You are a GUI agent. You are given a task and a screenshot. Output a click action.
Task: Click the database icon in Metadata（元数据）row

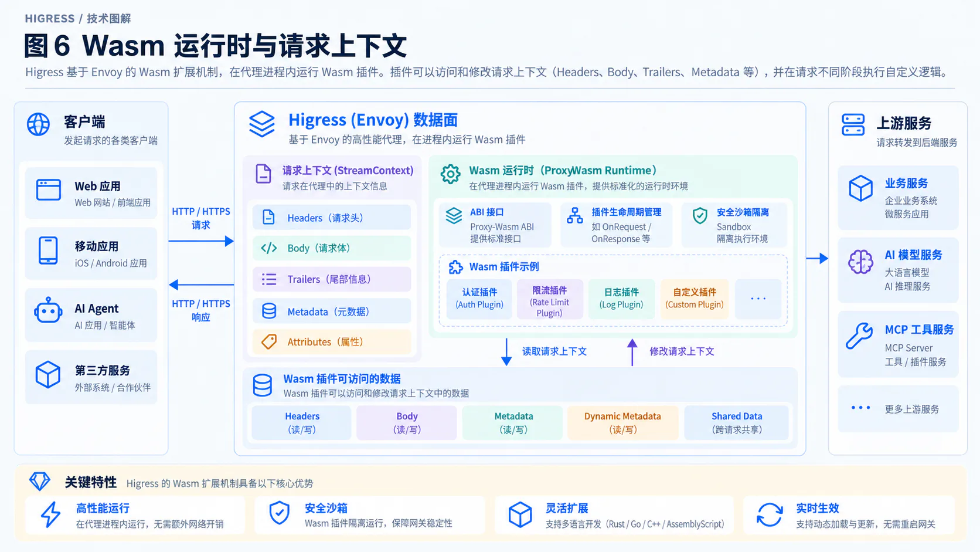coord(269,311)
